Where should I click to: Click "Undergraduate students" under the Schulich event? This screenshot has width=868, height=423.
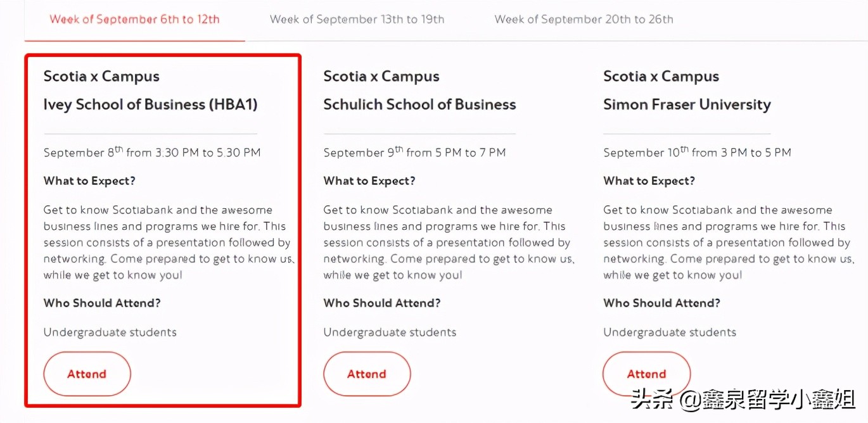[x=390, y=332]
